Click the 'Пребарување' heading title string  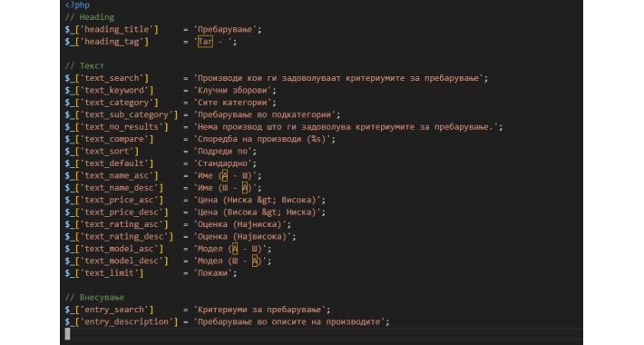225,30
